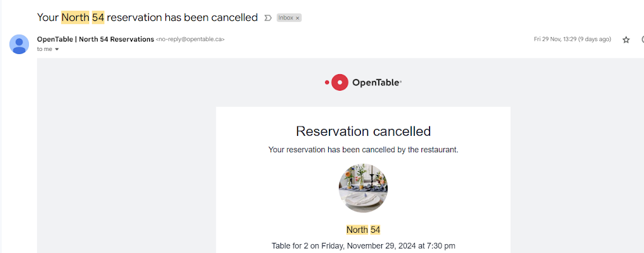Viewport: 644px width, 253px height.
Task: Click the importance marker beside subject
Action: pyautogui.click(x=268, y=18)
